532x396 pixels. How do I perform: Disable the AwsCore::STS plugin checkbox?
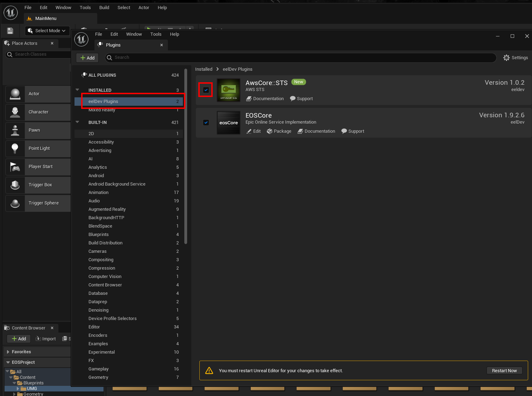(x=206, y=90)
